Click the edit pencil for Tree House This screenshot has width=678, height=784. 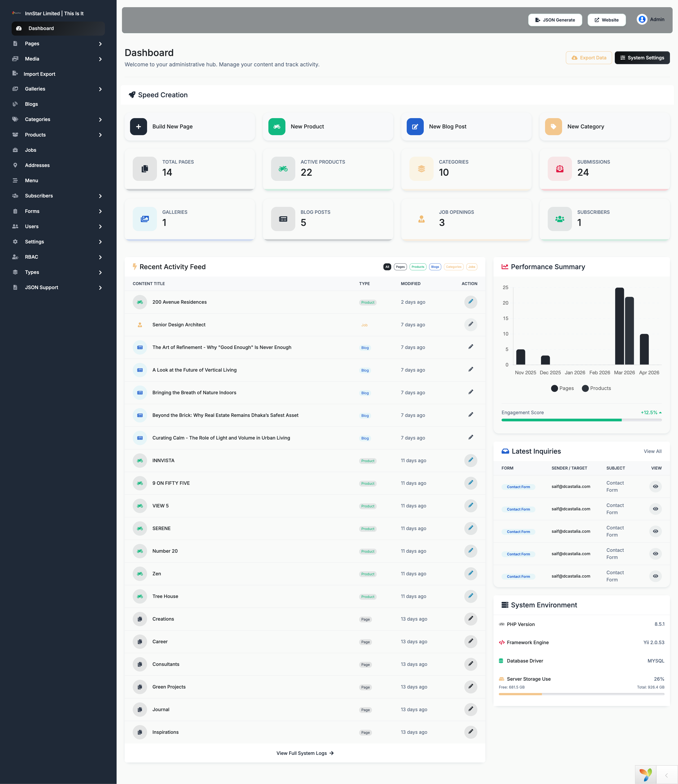coord(471,596)
